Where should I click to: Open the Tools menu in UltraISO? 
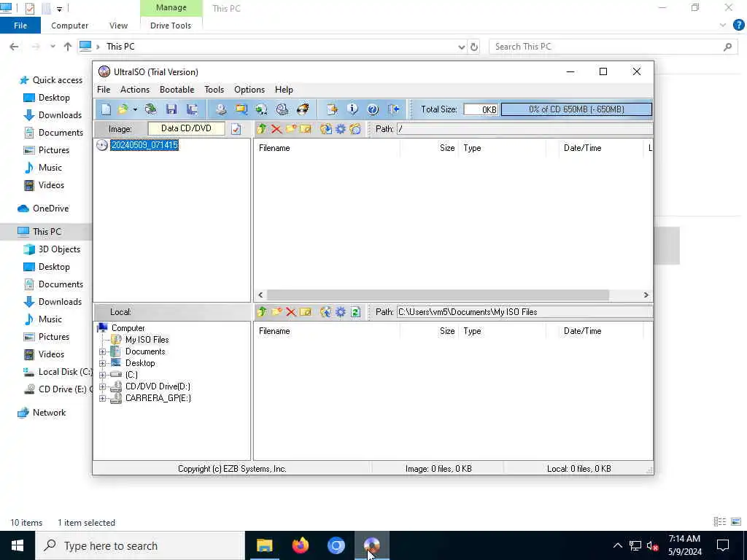(x=214, y=90)
